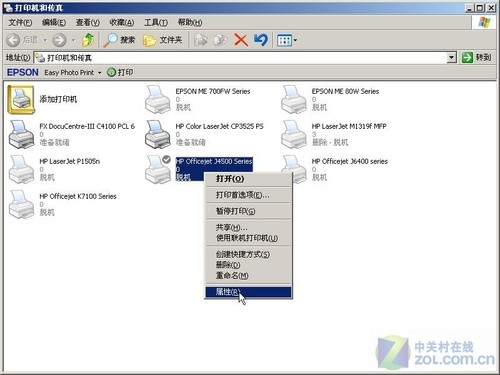
Task: Choose 创建快捷方式(S) in context menu
Action: (x=248, y=254)
